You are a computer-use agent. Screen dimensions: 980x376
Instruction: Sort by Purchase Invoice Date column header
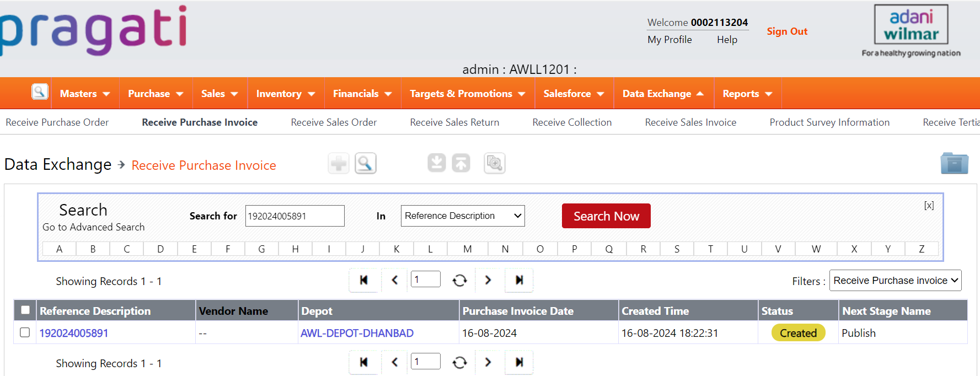tap(518, 311)
